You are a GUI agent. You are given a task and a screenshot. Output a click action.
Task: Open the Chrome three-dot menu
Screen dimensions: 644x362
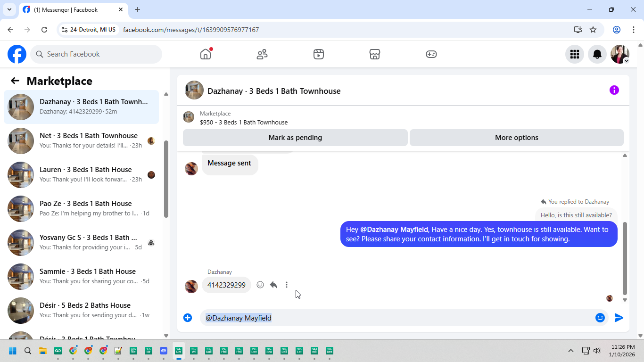[633, 30]
